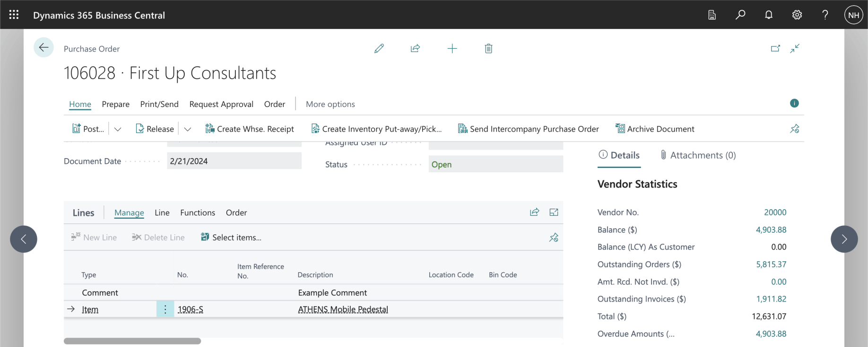Click the horizontal scrollbar under Lines
The image size is (868, 347).
tap(132, 341)
